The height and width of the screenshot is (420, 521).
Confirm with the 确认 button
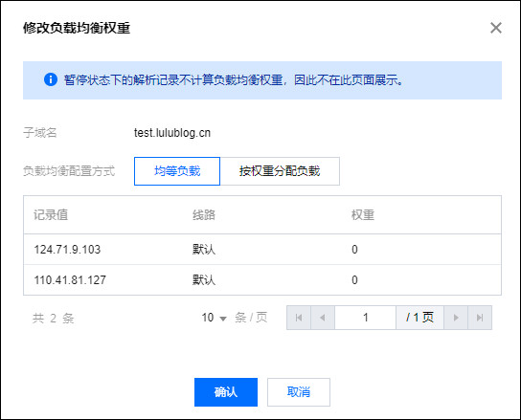click(x=226, y=392)
